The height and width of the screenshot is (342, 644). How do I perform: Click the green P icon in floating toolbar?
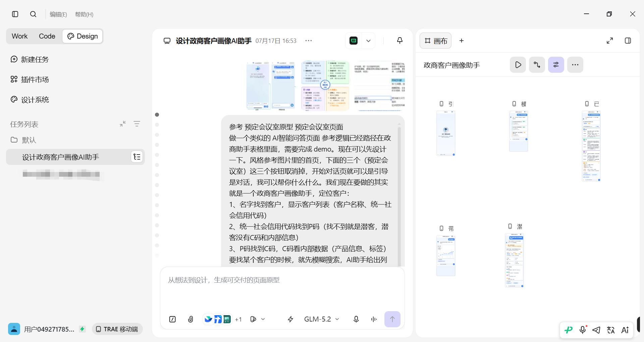[x=569, y=330]
